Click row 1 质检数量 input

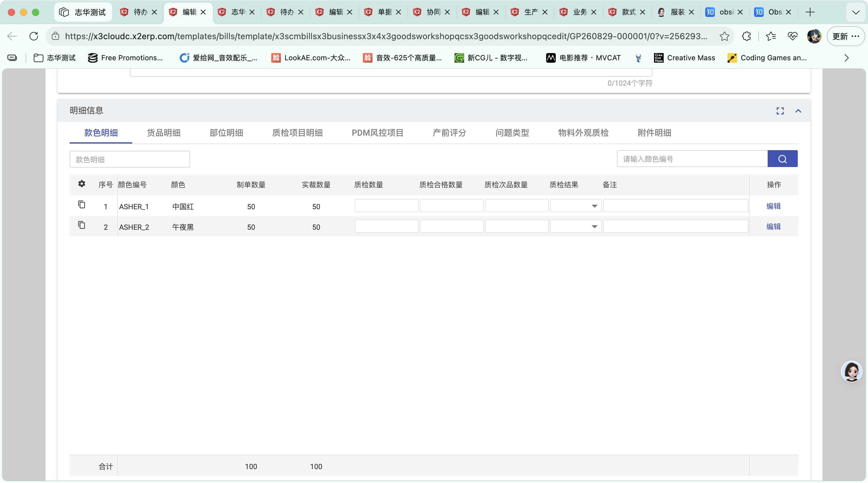tap(386, 206)
